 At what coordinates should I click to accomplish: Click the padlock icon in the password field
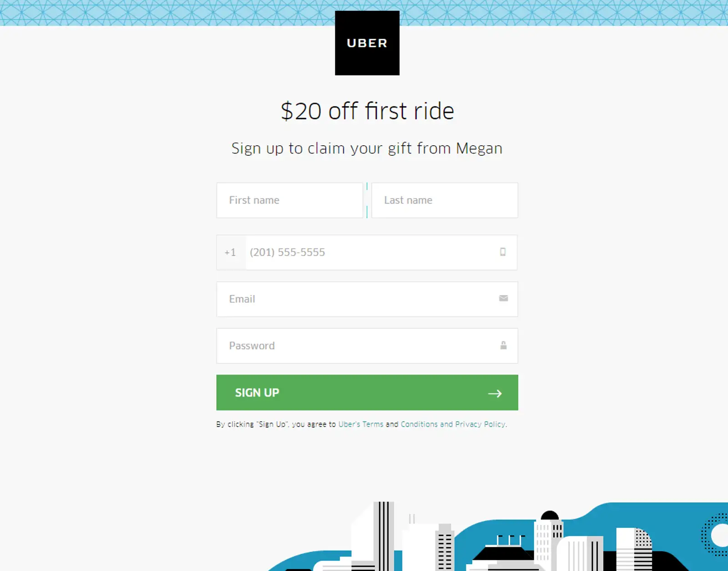click(x=503, y=346)
